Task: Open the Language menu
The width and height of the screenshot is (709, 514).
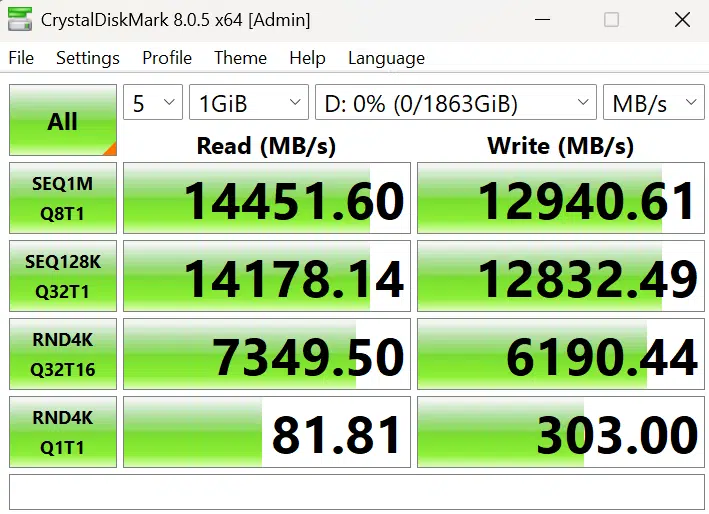Action: pos(386,58)
